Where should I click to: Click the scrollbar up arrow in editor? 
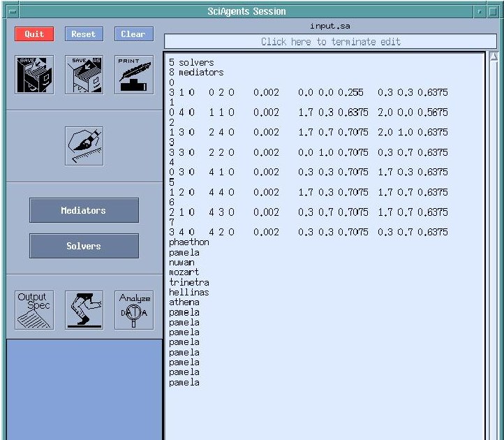click(x=494, y=57)
